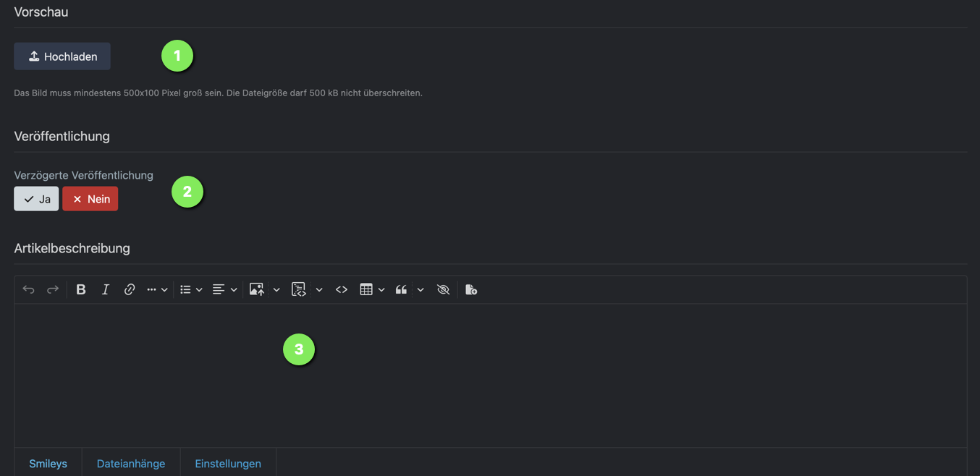The height and width of the screenshot is (476, 980).
Task: Click the Hochladen upload button
Action: 62,56
